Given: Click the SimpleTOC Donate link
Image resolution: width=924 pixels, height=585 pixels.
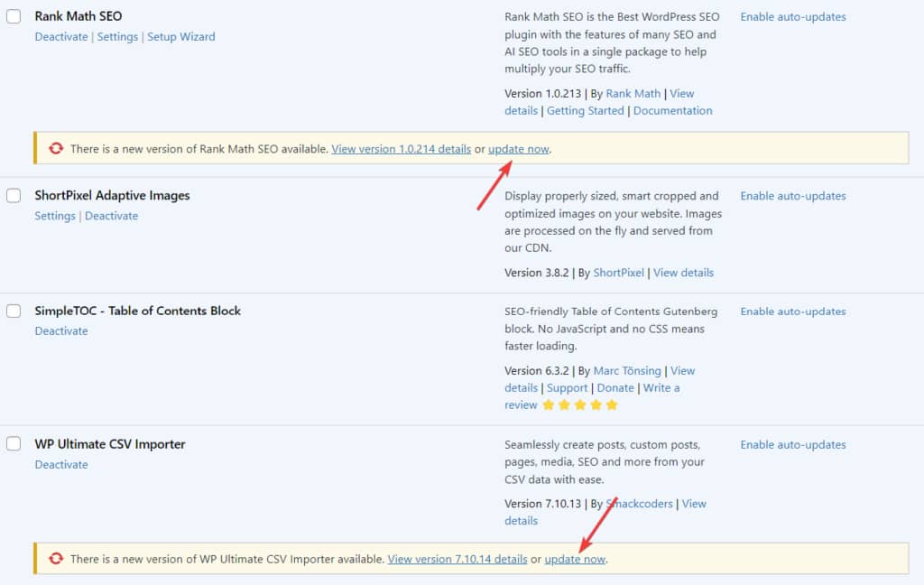Looking at the screenshot, I should click(615, 388).
